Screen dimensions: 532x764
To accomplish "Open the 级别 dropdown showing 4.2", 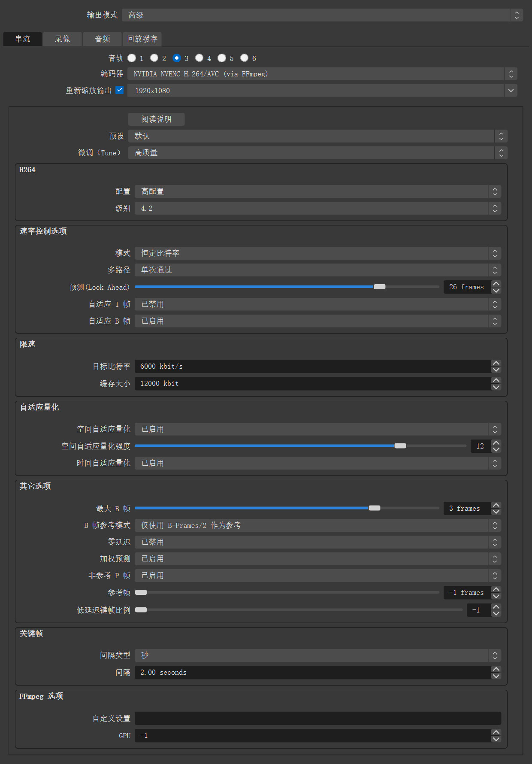I will (x=318, y=208).
